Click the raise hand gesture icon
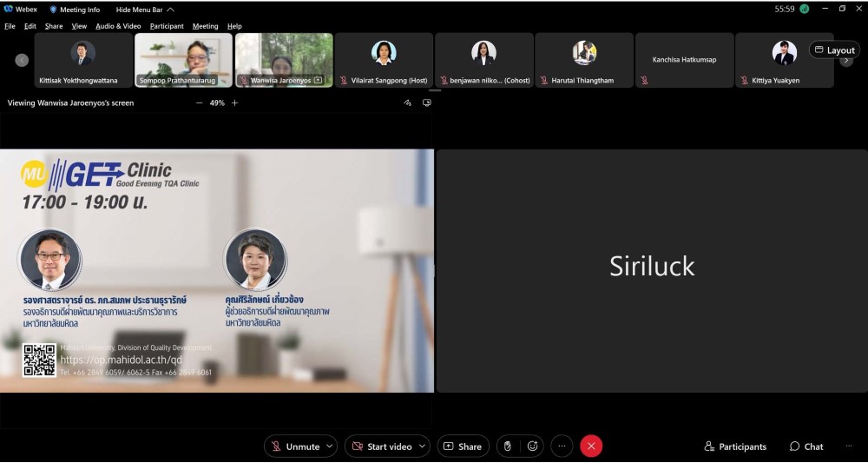Image resolution: width=868 pixels, height=463 pixels. point(508,446)
